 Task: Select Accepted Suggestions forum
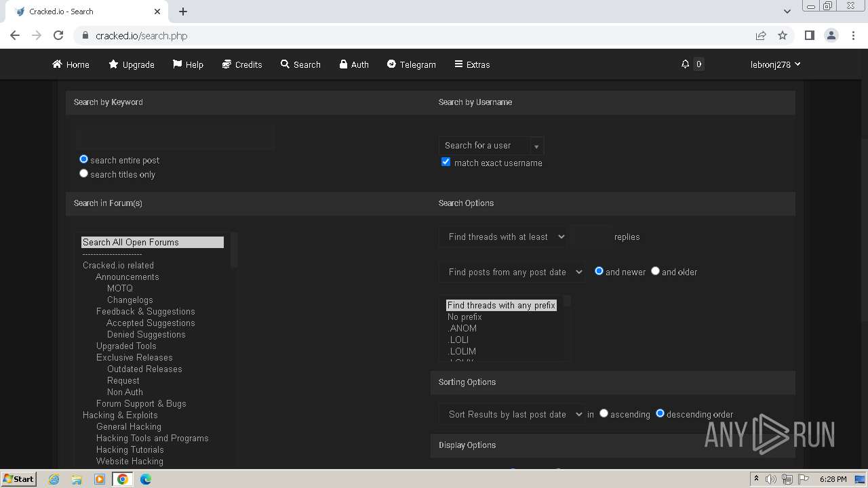point(151,323)
